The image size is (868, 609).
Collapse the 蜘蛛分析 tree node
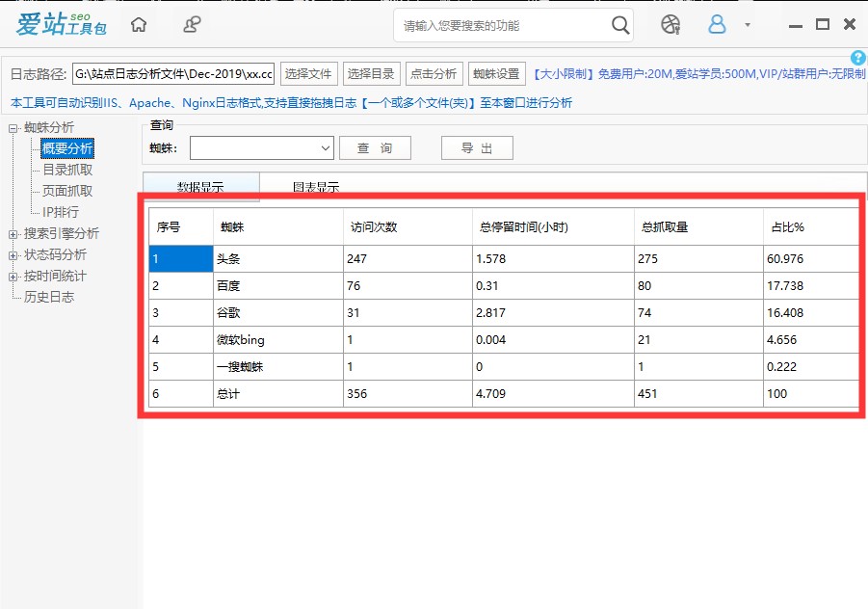[x=13, y=127]
